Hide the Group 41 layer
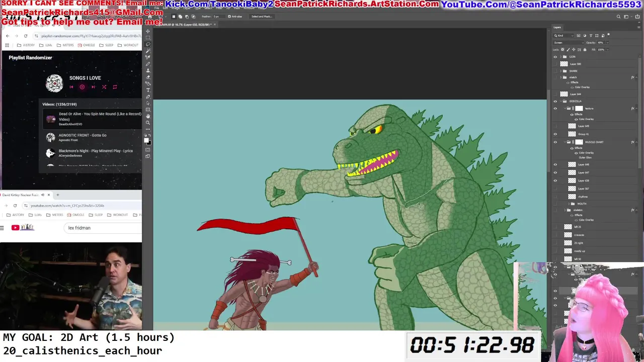The image size is (644, 362). tap(555, 134)
